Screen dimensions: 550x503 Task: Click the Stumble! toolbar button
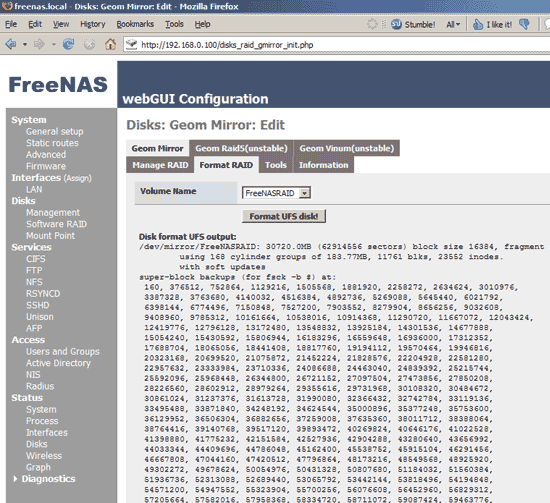click(413, 24)
